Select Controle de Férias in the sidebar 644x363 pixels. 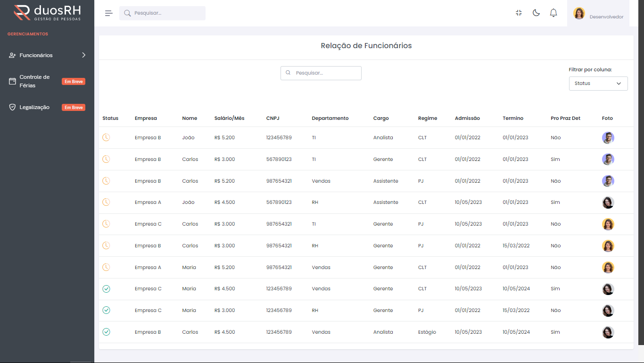click(x=34, y=81)
